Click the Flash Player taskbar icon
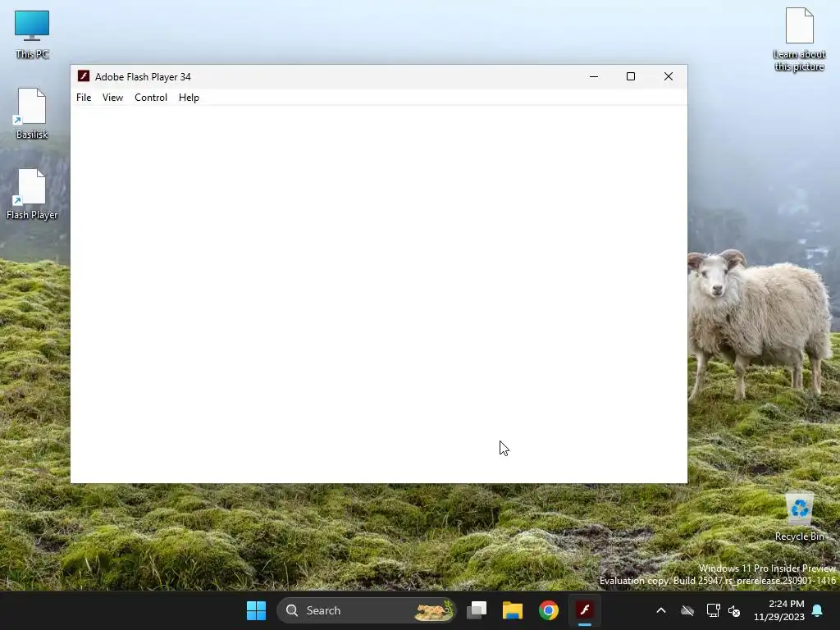The height and width of the screenshot is (630, 840). click(584, 610)
